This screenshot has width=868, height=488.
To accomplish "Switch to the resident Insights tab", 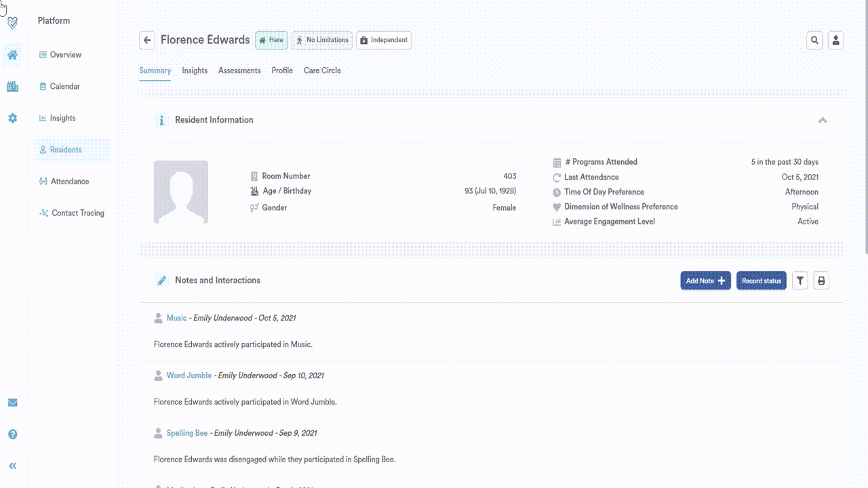I will point(195,70).
